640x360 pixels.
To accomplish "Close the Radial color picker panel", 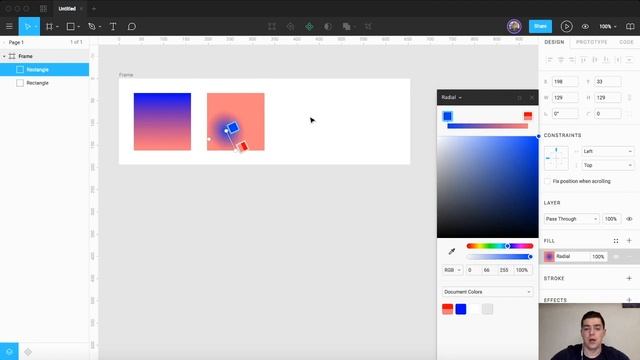I will pyautogui.click(x=531, y=98).
